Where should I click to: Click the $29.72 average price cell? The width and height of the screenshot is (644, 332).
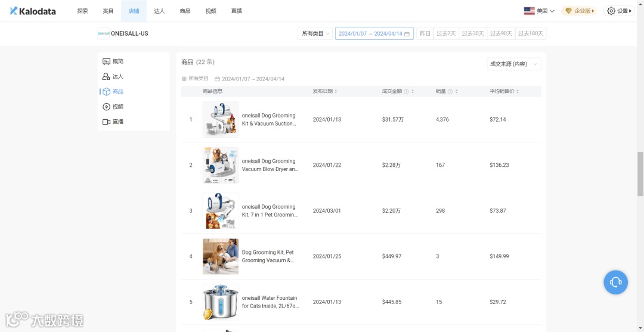coord(498,302)
